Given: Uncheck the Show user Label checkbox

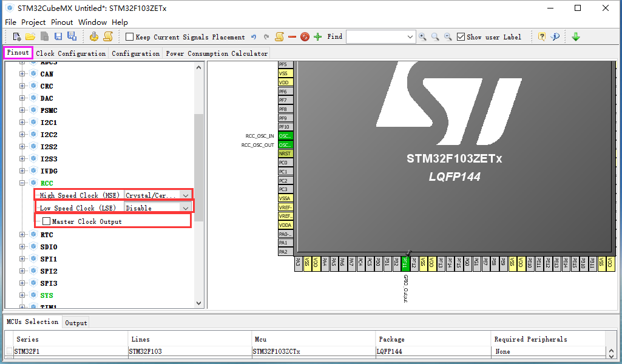Looking at the screenshot, I should (x=461, y=37).
